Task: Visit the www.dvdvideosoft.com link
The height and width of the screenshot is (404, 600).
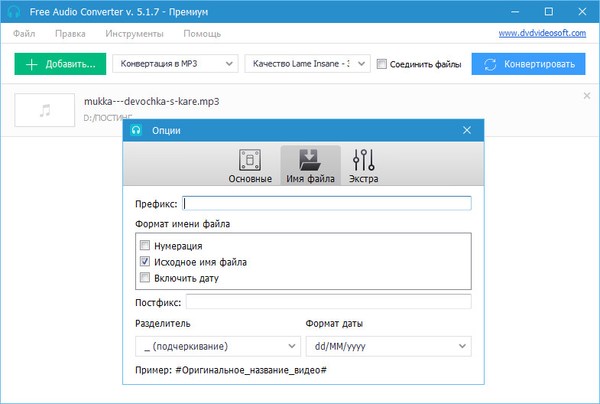Action: pos(542,33)
